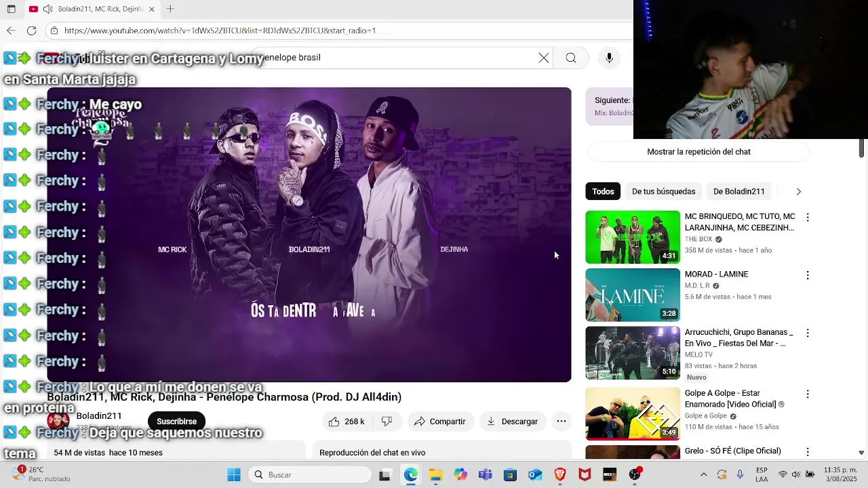Open options menu for Arrucuchichi video

click(807, 333)
